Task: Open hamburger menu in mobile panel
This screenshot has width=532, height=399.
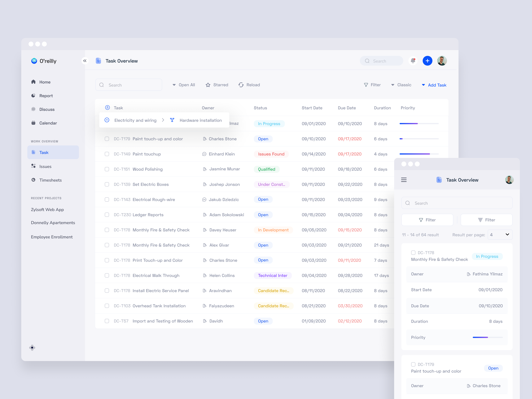Action: pos(404,180)
